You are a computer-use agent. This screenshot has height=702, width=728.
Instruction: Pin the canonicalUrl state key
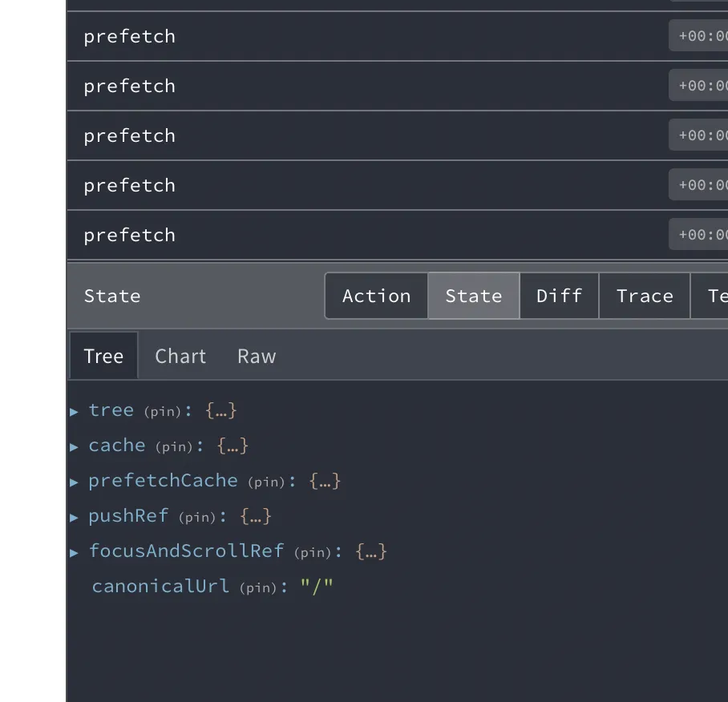click(x=259, y=587)
